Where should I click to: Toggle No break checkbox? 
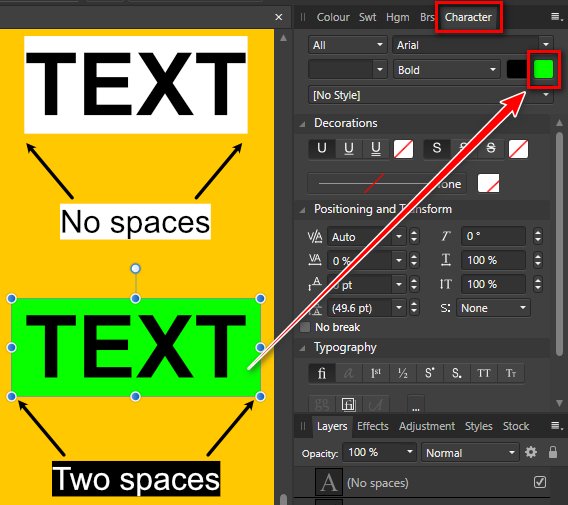(x=305, y=327)
